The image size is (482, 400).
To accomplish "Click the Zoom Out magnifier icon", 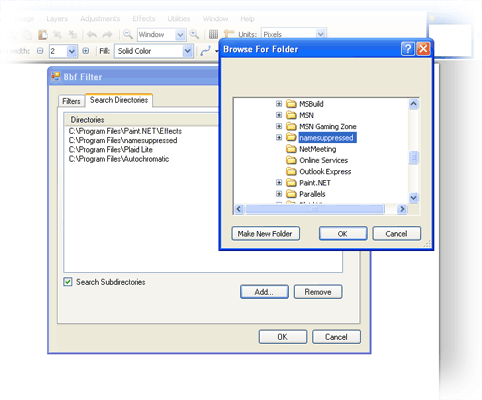I will tap(128, 34).
